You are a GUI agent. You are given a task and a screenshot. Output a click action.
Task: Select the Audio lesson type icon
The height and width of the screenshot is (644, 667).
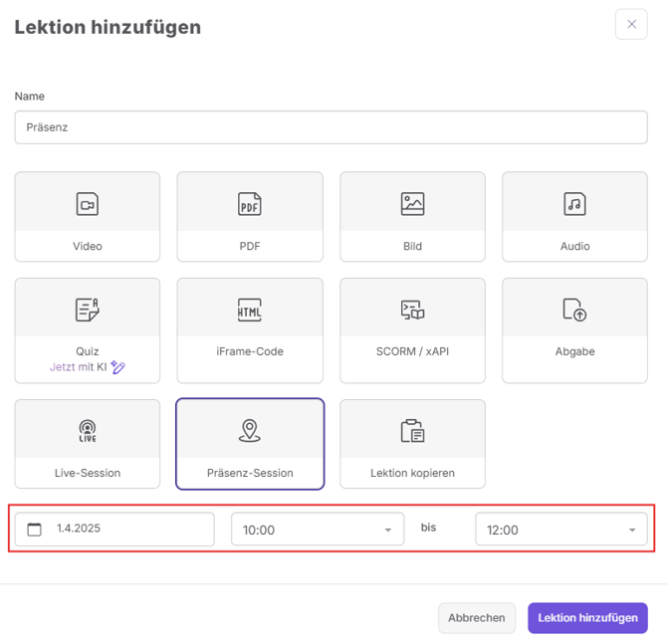[x=574, y=204]
